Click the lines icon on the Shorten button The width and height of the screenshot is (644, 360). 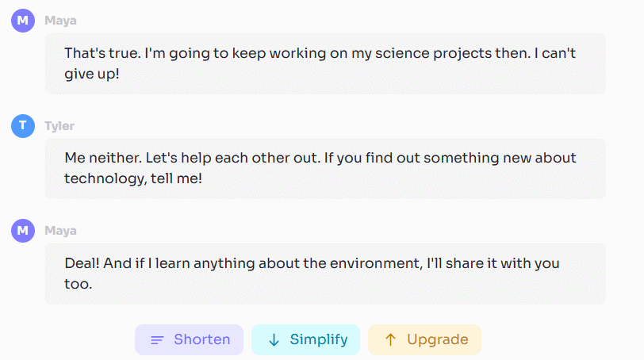157,340
